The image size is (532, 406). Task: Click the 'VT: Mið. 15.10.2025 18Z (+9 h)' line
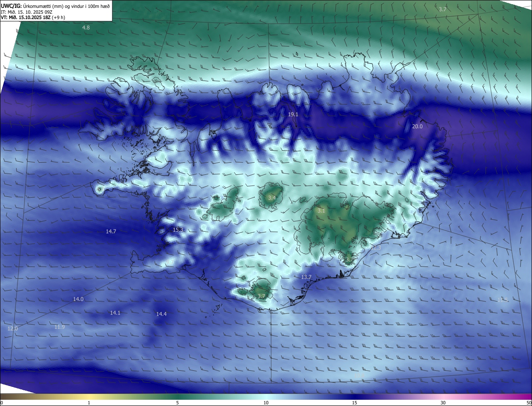coord(33,17)
